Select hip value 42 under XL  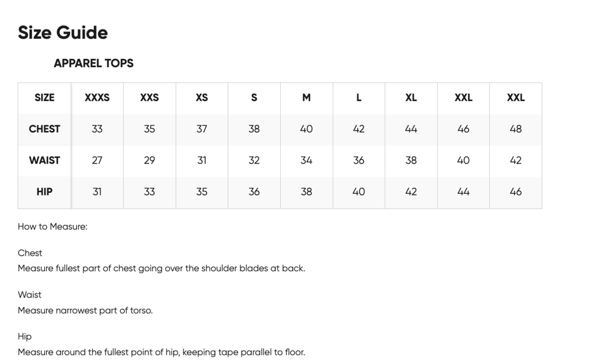[411, 192]
